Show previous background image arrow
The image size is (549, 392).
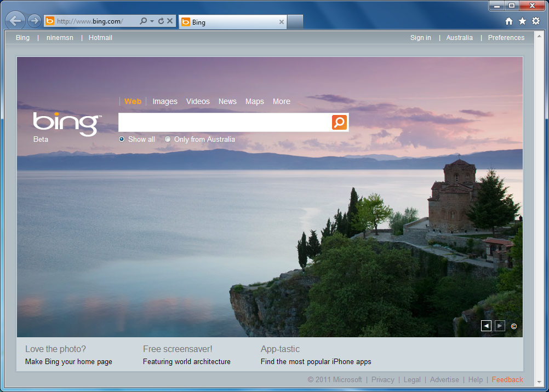486,326
